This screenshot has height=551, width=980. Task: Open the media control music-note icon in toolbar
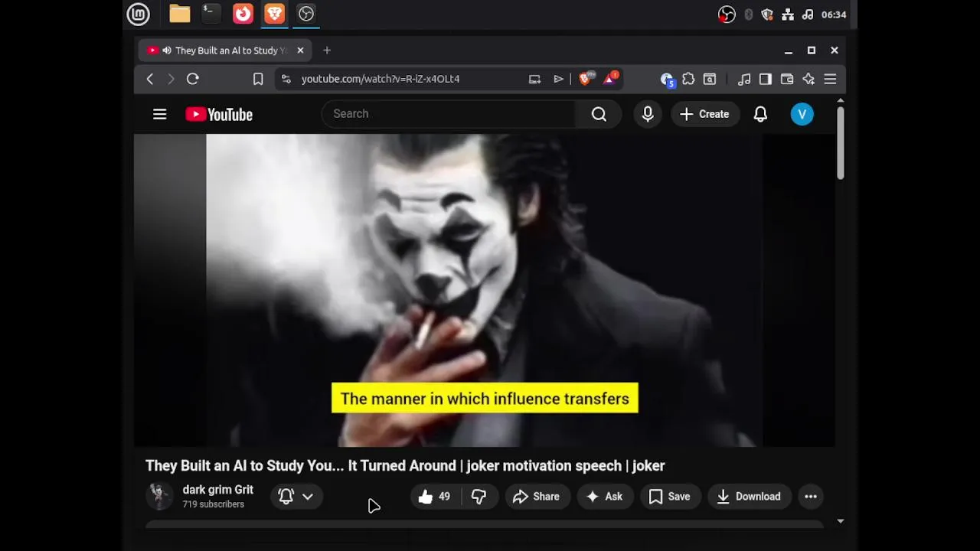[744, 79]
